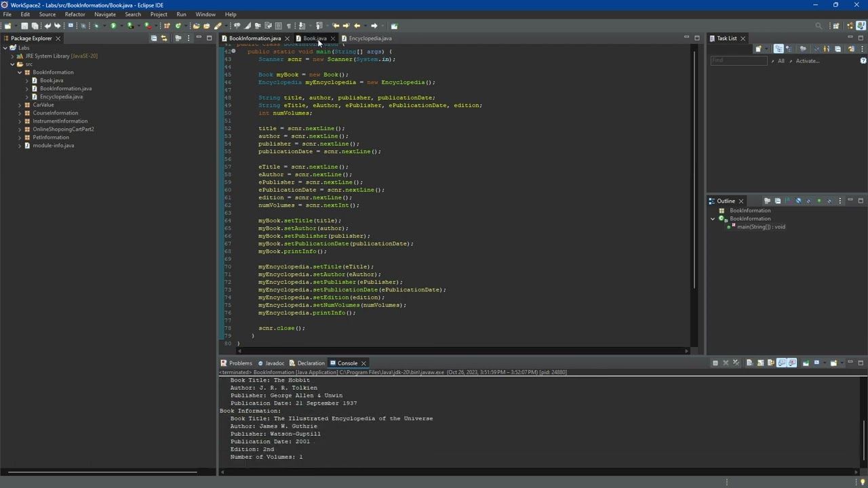The width and height of the screenshot is (868, 488).
Task: Click the Activate... link in Task List
Action: (x=807, y=61)
